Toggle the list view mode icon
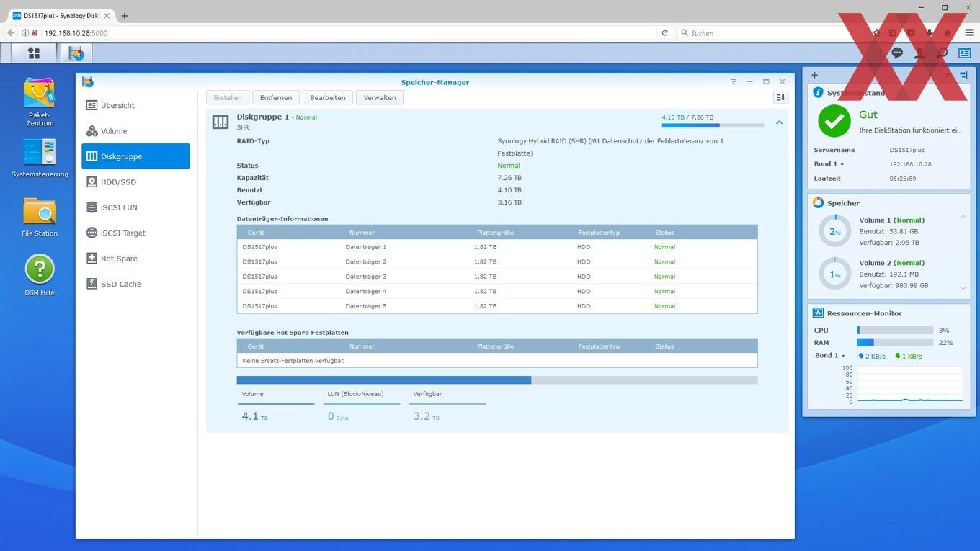The image size is (980, 551). tap(780, 97)
